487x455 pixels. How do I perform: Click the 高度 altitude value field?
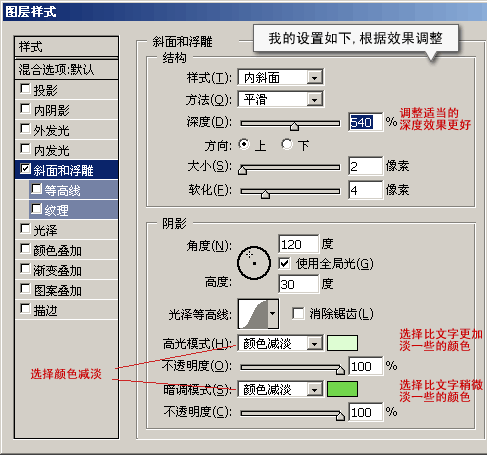click(x=299, y=284)
